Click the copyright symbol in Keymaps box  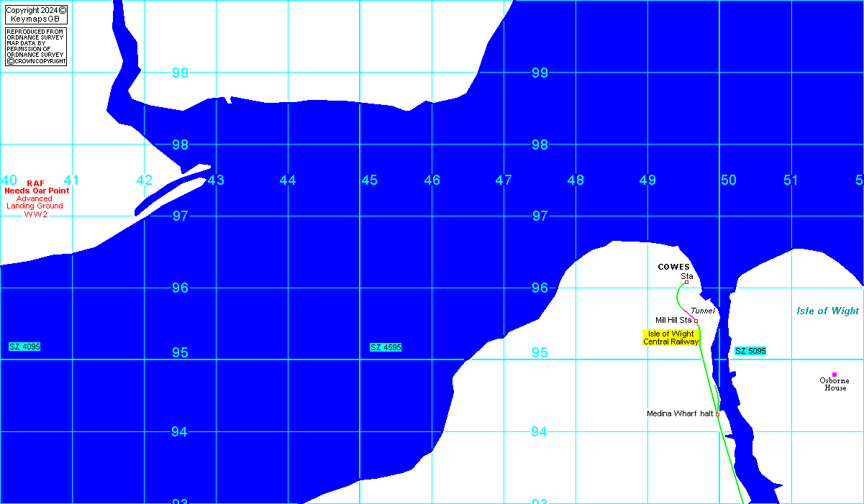tap(63, 10)
